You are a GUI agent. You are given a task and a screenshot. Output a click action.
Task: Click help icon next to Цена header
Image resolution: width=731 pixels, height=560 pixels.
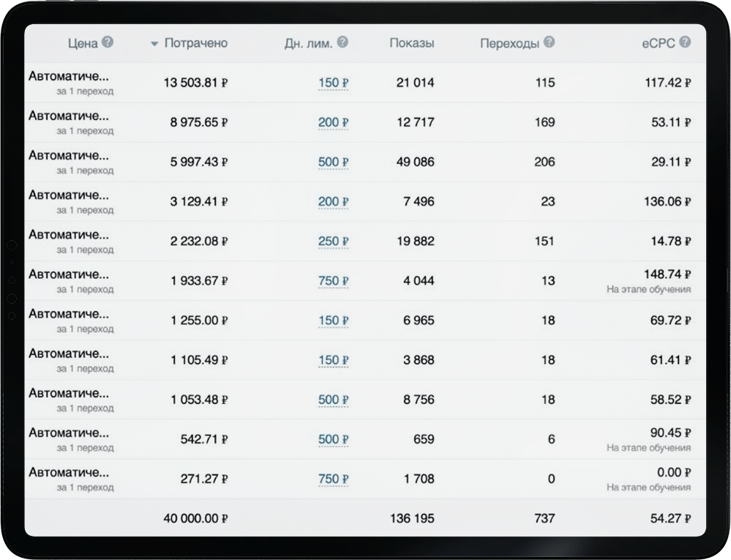tap(108, 42)
